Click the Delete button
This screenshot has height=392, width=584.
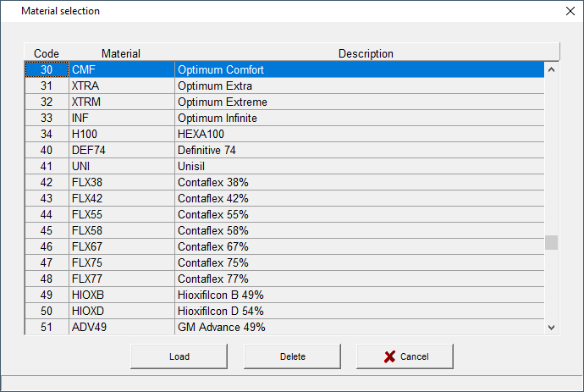coord(292,356)
